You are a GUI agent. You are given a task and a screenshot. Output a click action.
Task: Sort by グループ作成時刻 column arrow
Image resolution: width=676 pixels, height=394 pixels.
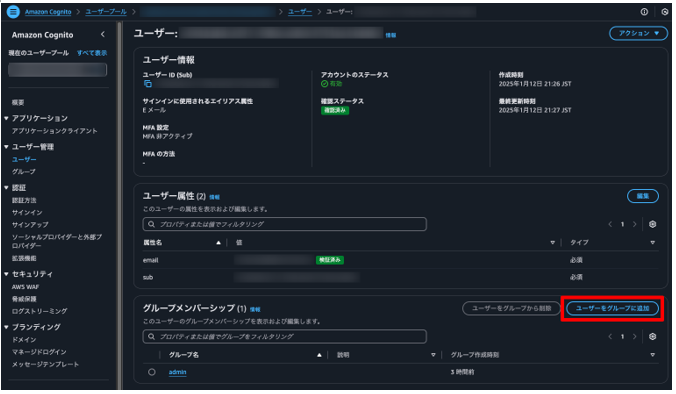pos(652,355)
